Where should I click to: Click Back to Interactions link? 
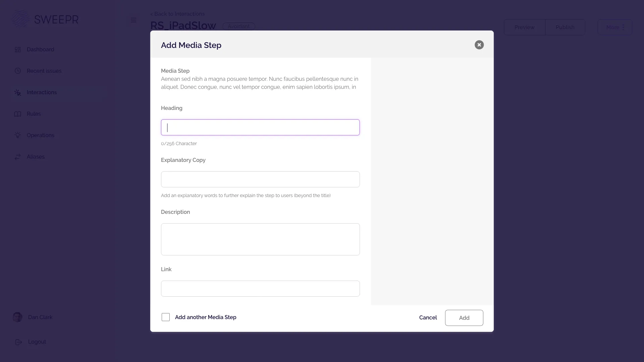coord(177,14)
